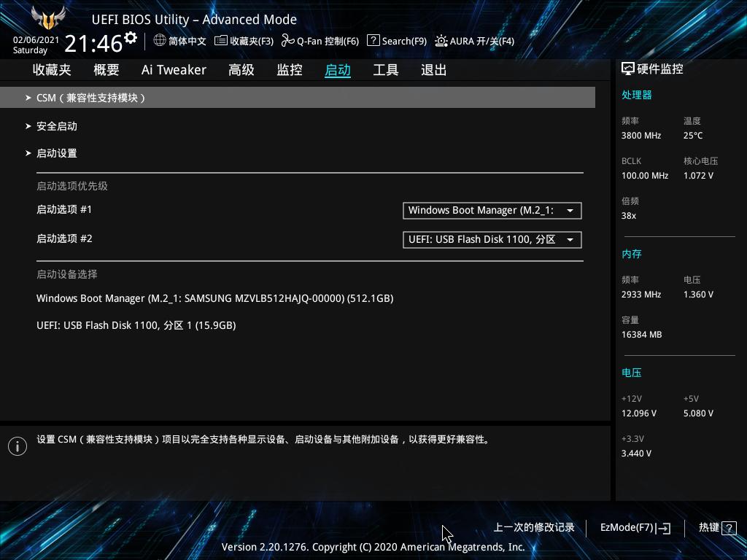The height and width of the screenshot is (560, 747).
Task: Click the 简体中文 language globe icon
Action: tap(159, 41)
